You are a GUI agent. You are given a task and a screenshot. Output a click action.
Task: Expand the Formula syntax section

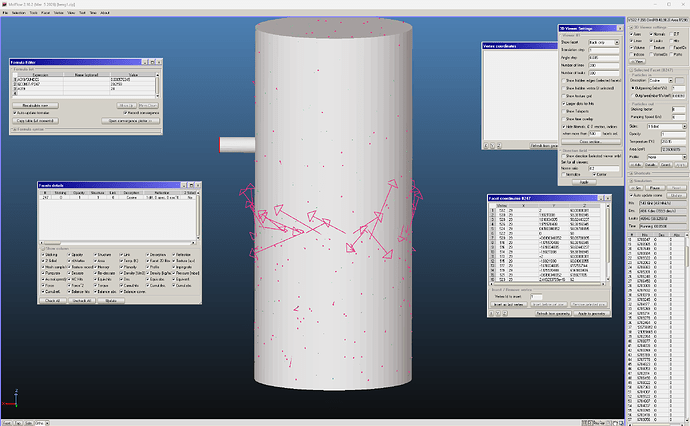click(x=14, y=129)
